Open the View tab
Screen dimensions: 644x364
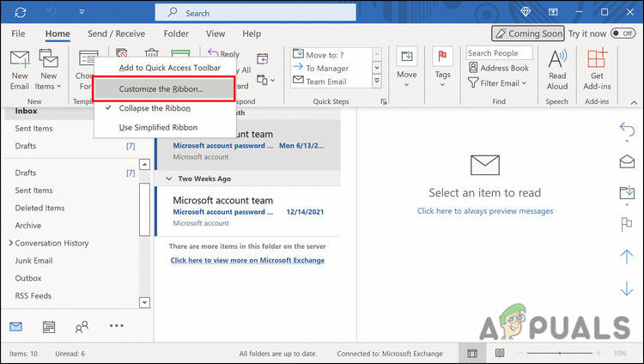pos(216,33)
